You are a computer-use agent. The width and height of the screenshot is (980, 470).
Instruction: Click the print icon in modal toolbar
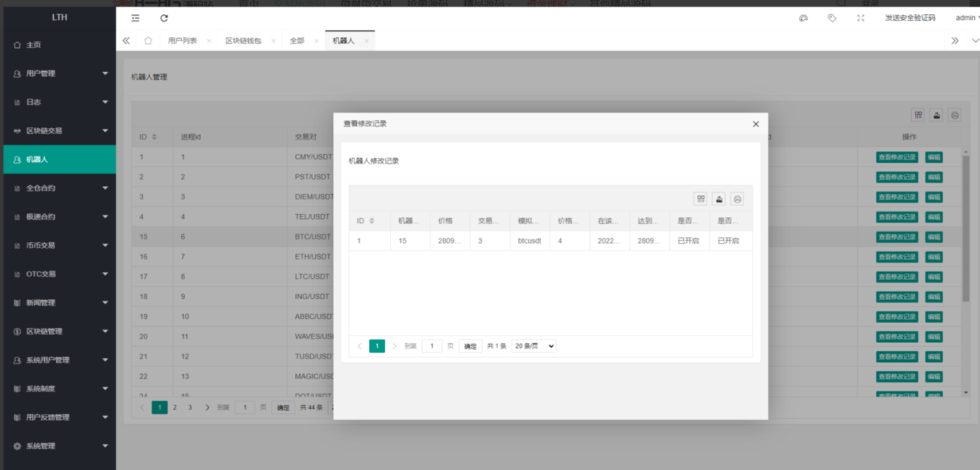(x=737, y=199)
